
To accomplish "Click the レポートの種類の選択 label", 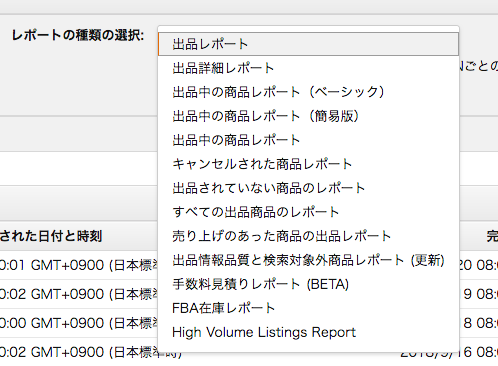I will tap(78, 35).
